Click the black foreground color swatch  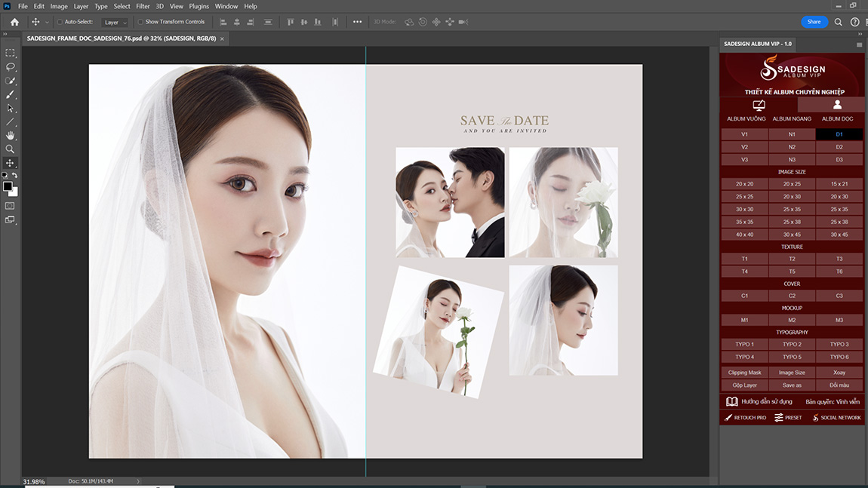tap(8, 186)
